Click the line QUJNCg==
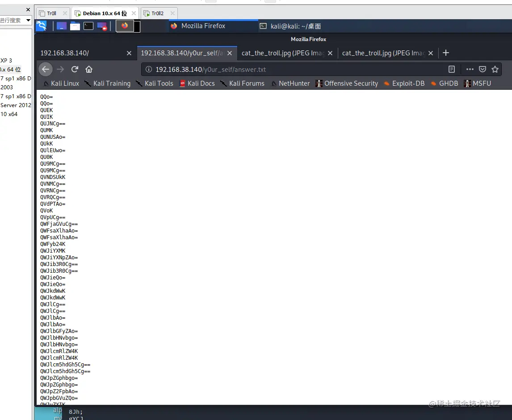Image resolution: width=512 pixels, height=420 pixels. pyautogui.click(x=53, y=124)
